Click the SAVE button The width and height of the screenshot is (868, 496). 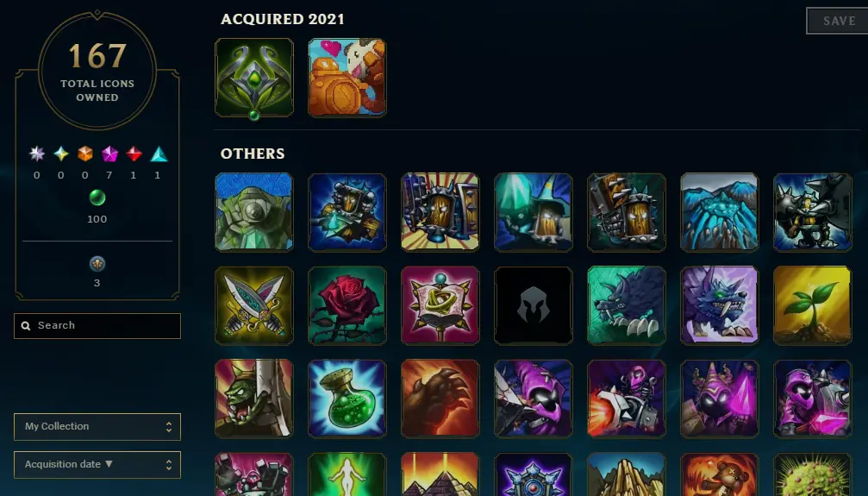coord(838,21)
